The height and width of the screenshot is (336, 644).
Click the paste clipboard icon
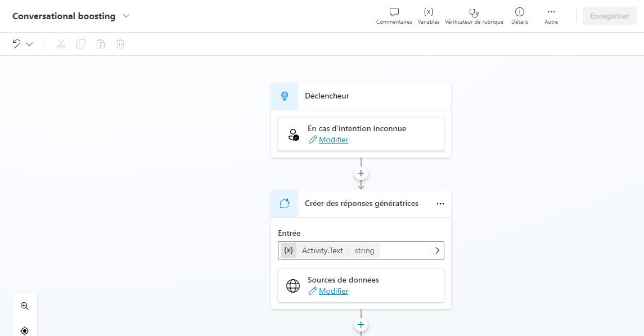pyautogui.click(x=101, y=44)
